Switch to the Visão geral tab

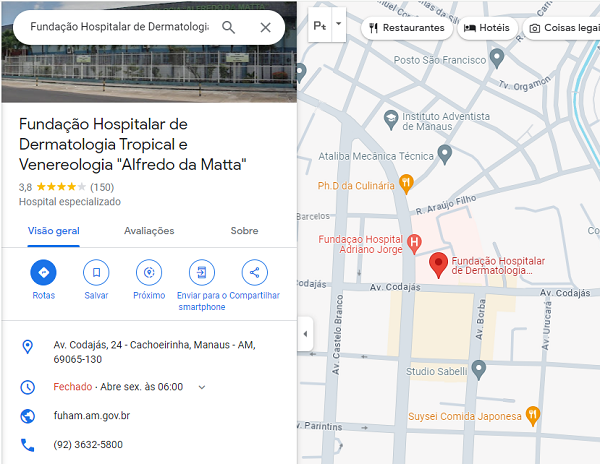click(54, 231)
